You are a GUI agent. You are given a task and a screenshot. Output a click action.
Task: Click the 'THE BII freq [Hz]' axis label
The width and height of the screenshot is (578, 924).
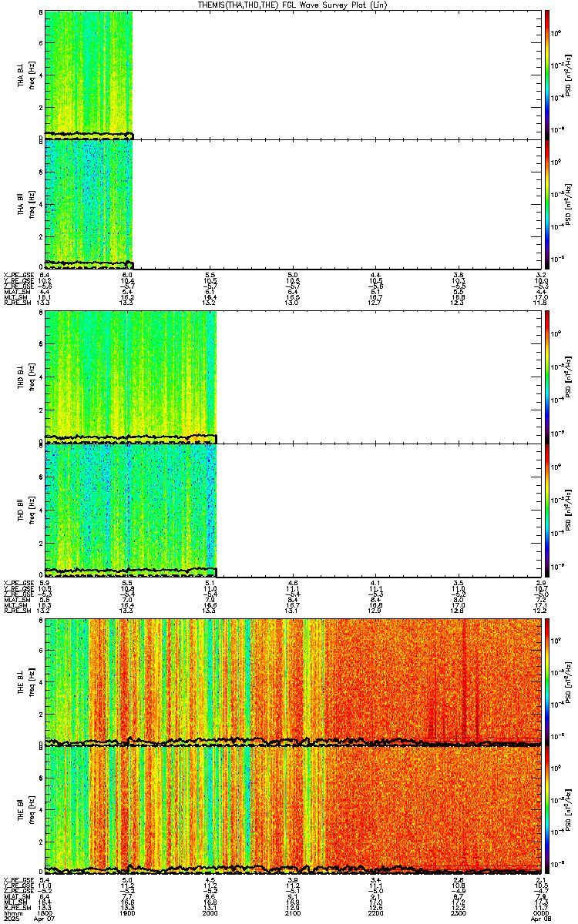25,810
